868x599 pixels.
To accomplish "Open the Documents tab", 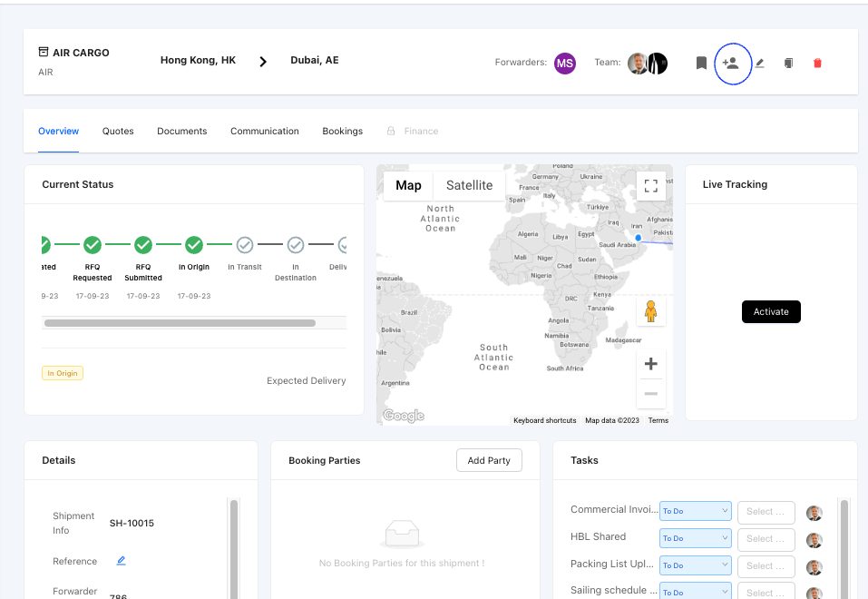I will [x=181, y=132].
